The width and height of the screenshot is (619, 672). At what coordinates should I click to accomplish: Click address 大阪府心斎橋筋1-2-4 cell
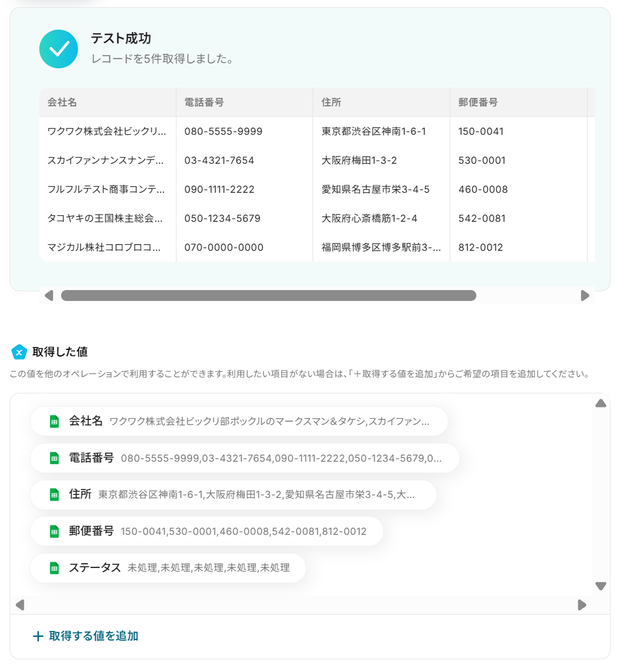point(381,218)
